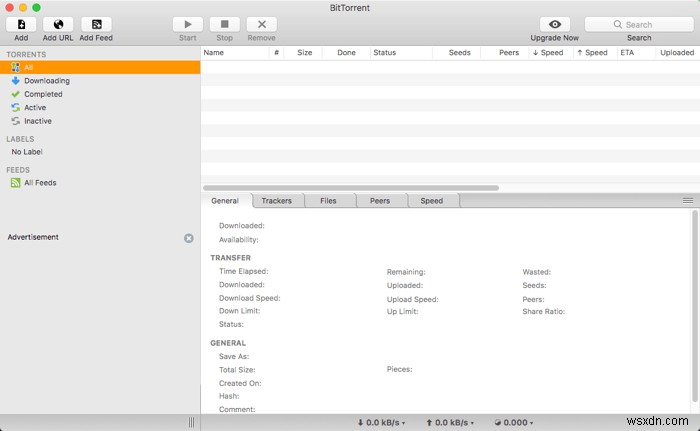Open the upload speed limit dropdown
Screen dimensions: 700x431
[450, 423]
